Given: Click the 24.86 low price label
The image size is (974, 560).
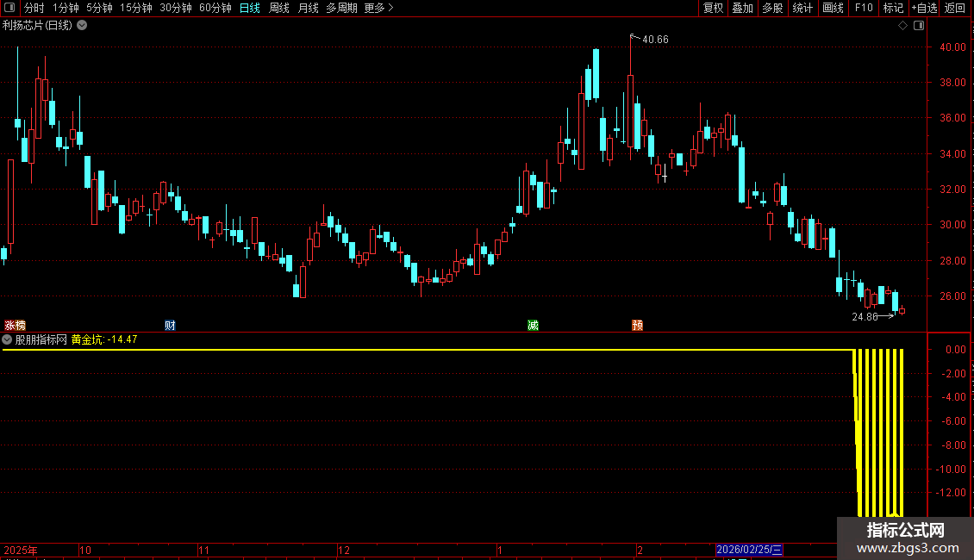Looking at the screenshot, I should click(x=865, y=317).
